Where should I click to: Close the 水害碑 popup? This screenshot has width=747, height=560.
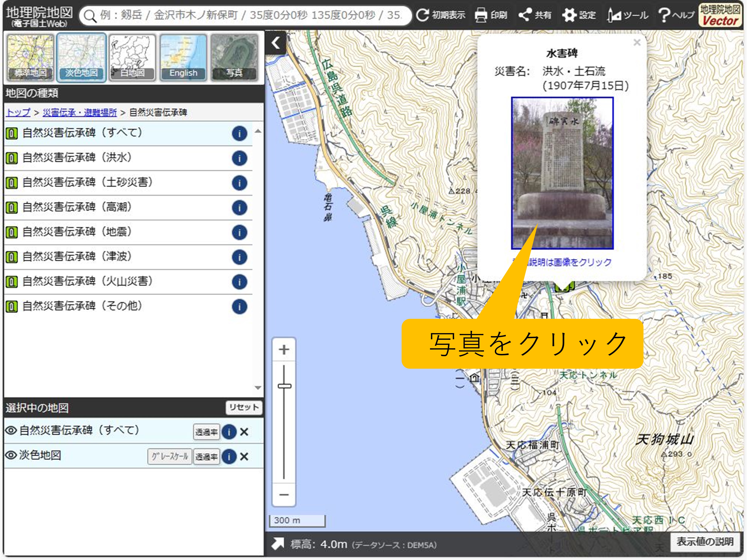point(637,43)
